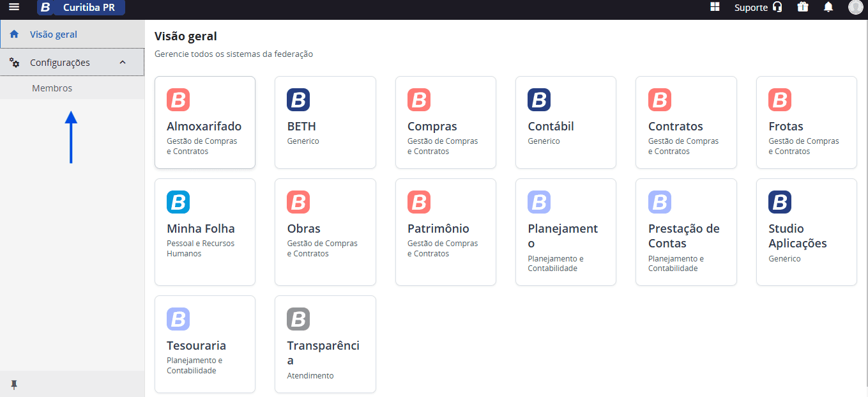Click the Configurações gear icon
The width and height of the screenshot is (868, 397).
click(x=14, y=63)
